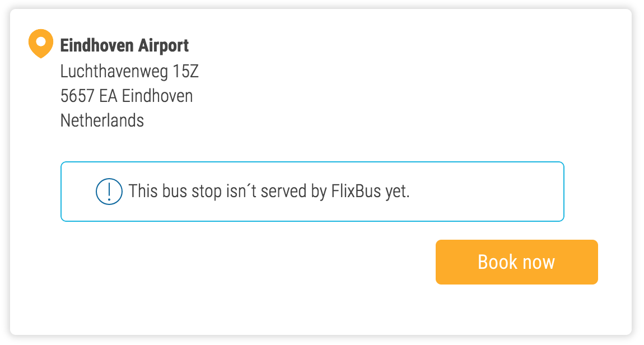The image size is (644, 345).
Task: Click the word Airport in the title
Action: [164, 45]
